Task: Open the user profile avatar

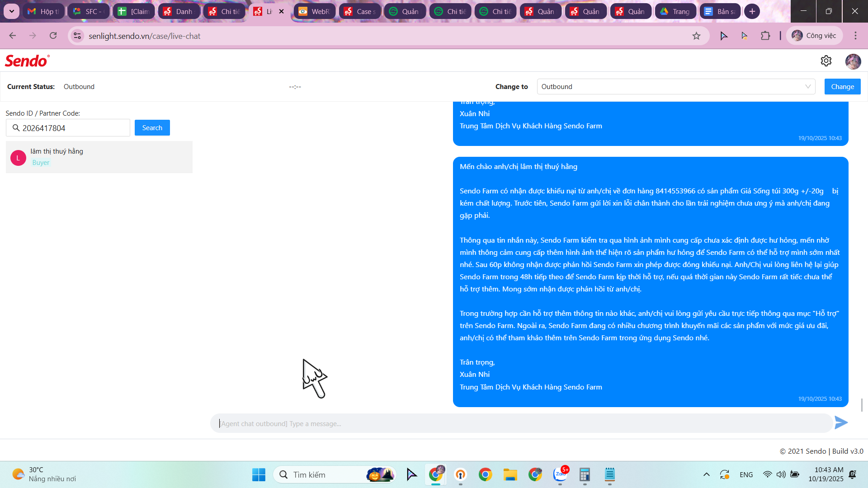Action: point(853,61)
